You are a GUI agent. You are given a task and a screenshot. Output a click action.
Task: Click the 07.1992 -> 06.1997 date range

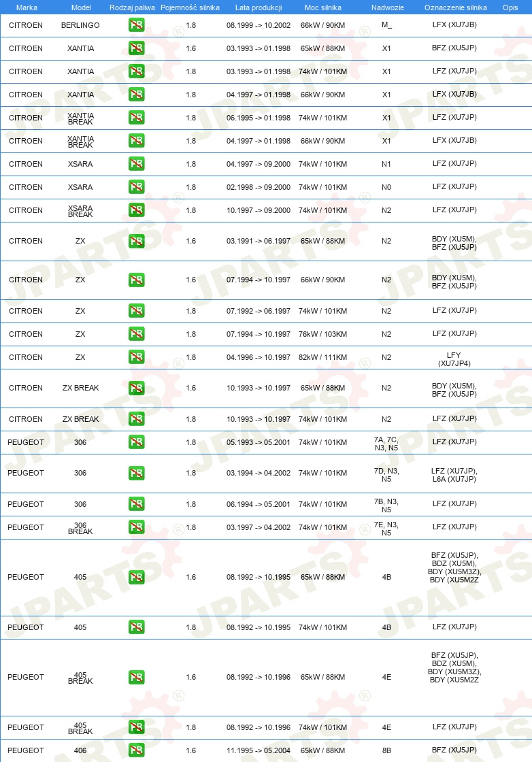(x=259, y=311)
